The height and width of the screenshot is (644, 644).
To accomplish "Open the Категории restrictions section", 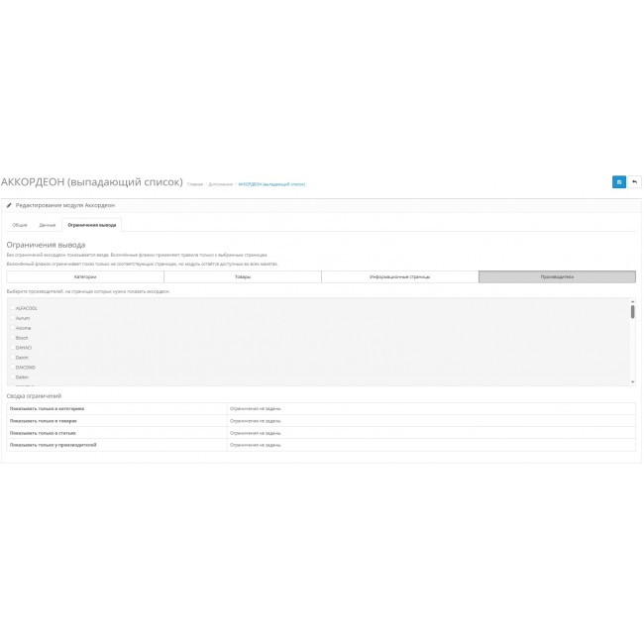I will pyautogui.click(x=85, y=277).
